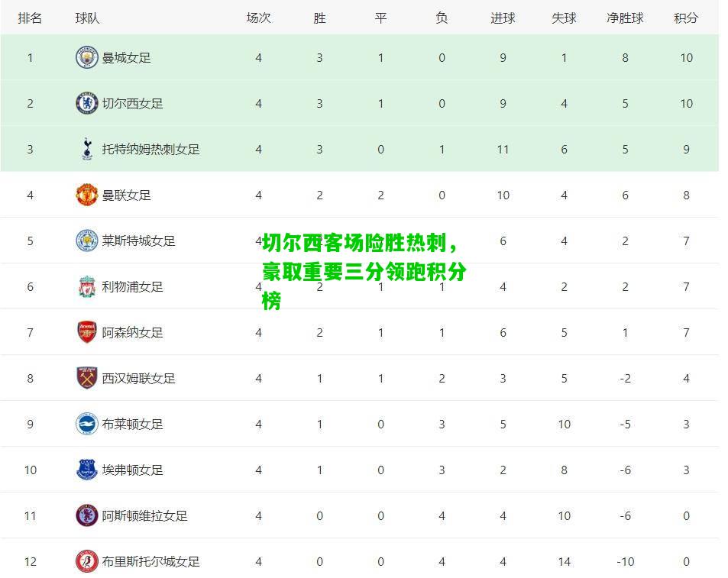Open the 曼城女足 team name link
The image size is (728, 578).
coord(126,57)
